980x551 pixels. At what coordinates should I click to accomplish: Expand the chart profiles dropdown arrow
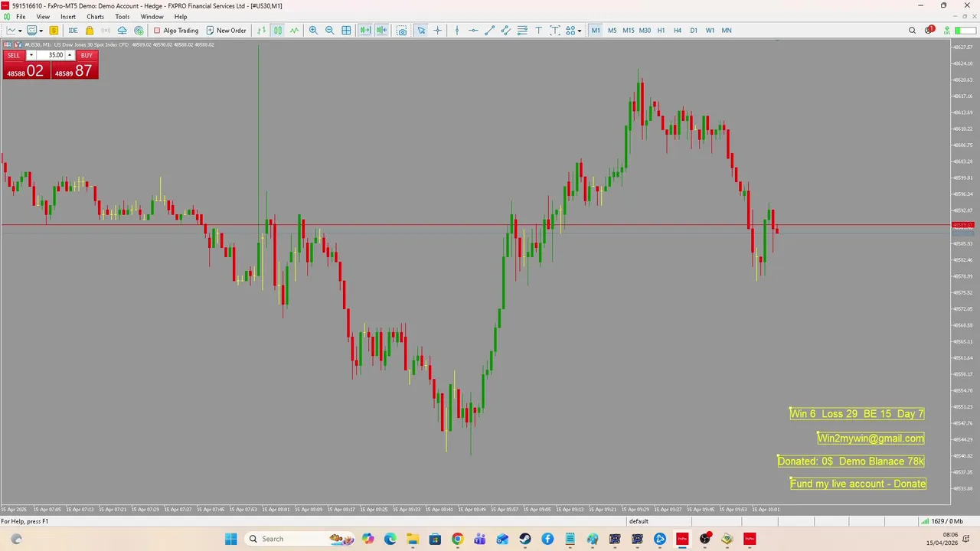tap(41, 31)
